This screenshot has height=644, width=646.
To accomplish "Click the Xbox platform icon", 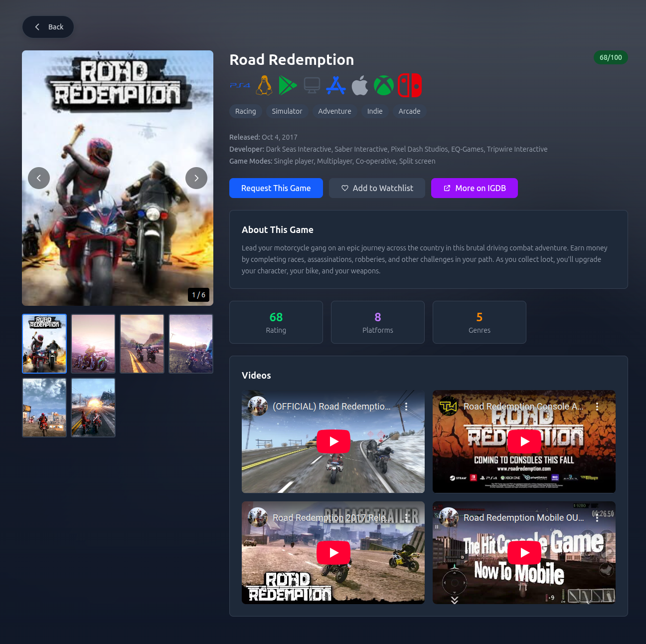I will point(384,85).
